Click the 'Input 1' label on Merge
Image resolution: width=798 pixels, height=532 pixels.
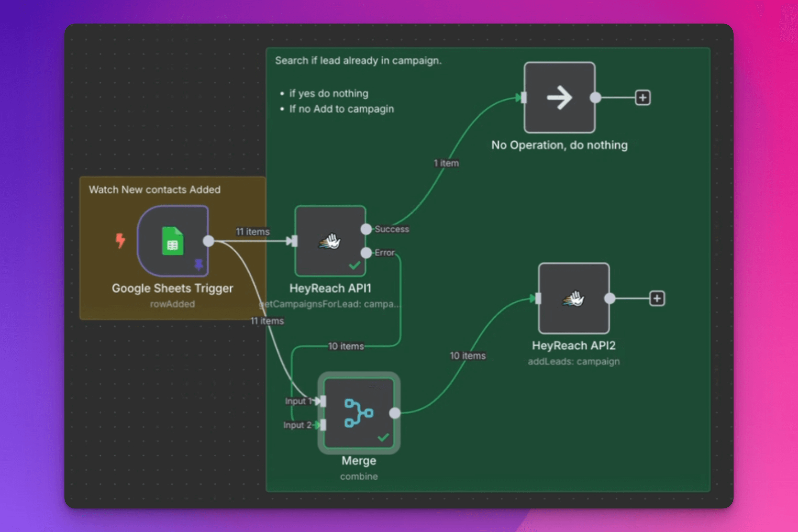pos(298,401)
